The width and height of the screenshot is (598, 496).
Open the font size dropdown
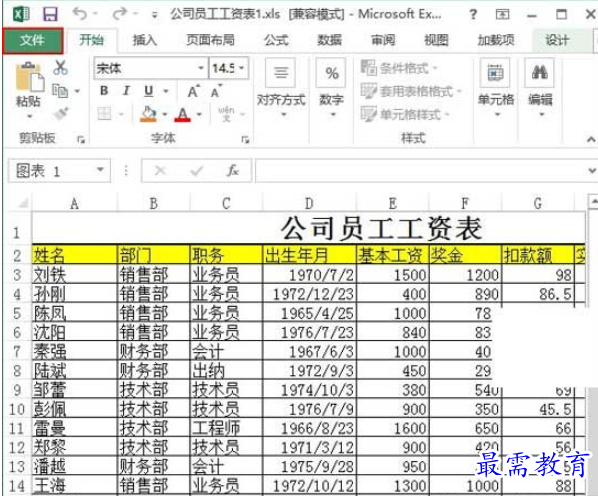point(242,68)
